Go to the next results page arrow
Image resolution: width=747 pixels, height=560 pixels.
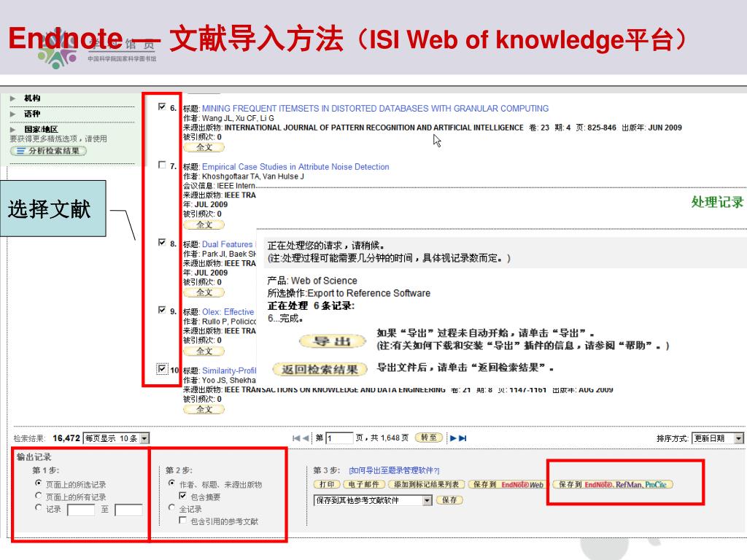[x=453, y=438]
